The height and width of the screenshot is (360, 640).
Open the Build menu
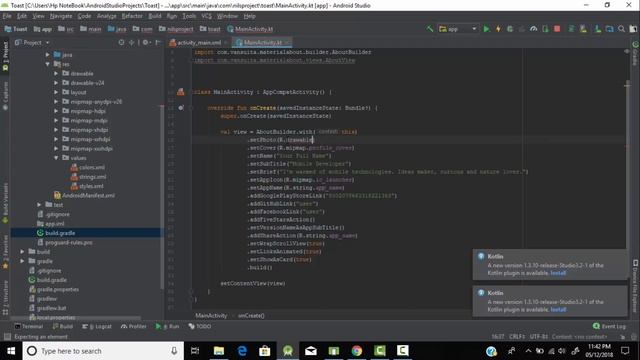click(155, 16)
